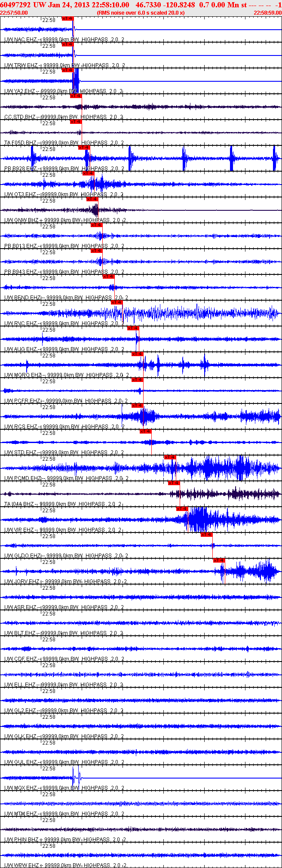Click the start time 22:57:50.00
Viewport: 282px width, 868px height.
pyautogui.click(x=14, y=12)
